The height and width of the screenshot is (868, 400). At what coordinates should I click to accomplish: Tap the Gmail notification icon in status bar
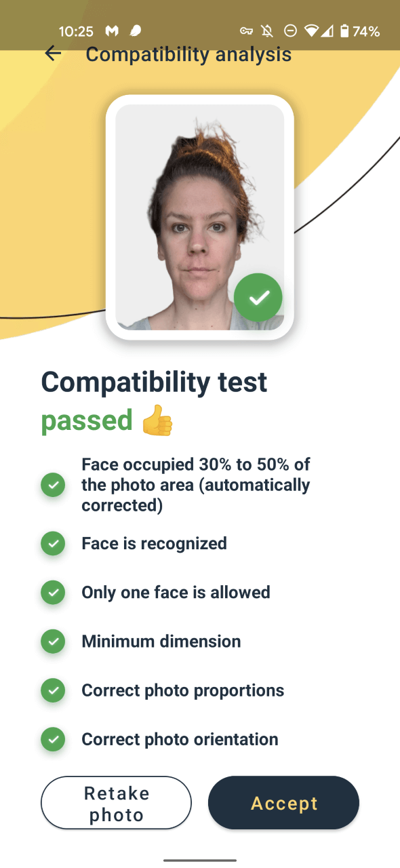[x=112, y=31]
